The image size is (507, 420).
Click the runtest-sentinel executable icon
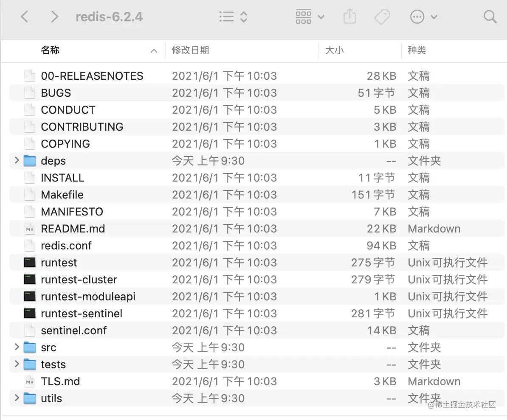pos(30,314)
